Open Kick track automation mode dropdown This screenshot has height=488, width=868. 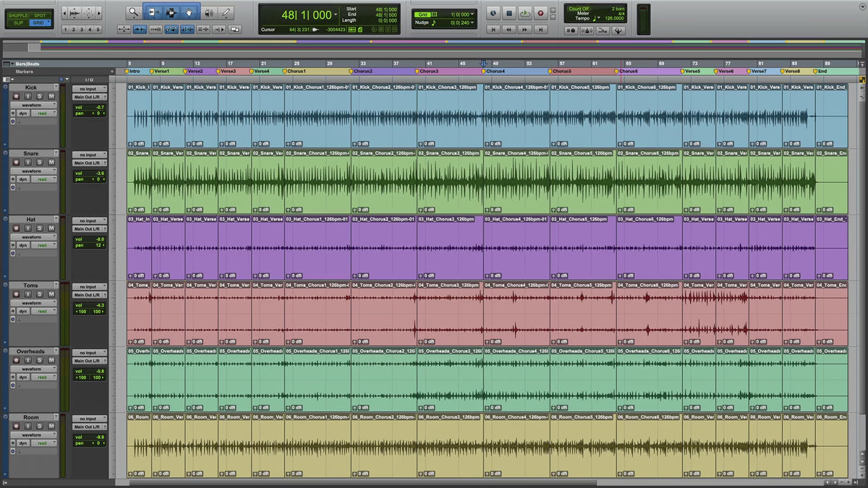[42, 114]
